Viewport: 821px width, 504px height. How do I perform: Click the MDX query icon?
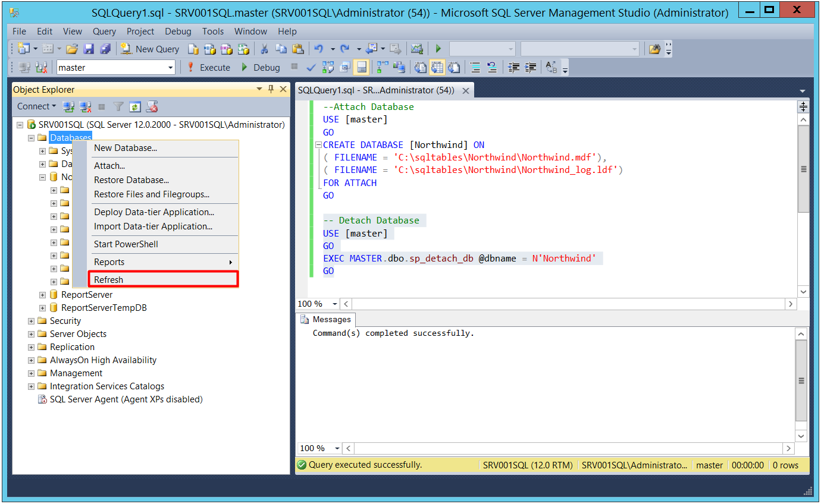tap(210, 49)
